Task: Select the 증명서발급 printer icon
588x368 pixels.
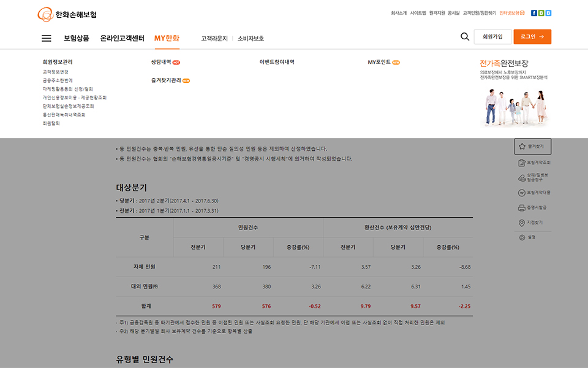Action: tap(522, 207)
